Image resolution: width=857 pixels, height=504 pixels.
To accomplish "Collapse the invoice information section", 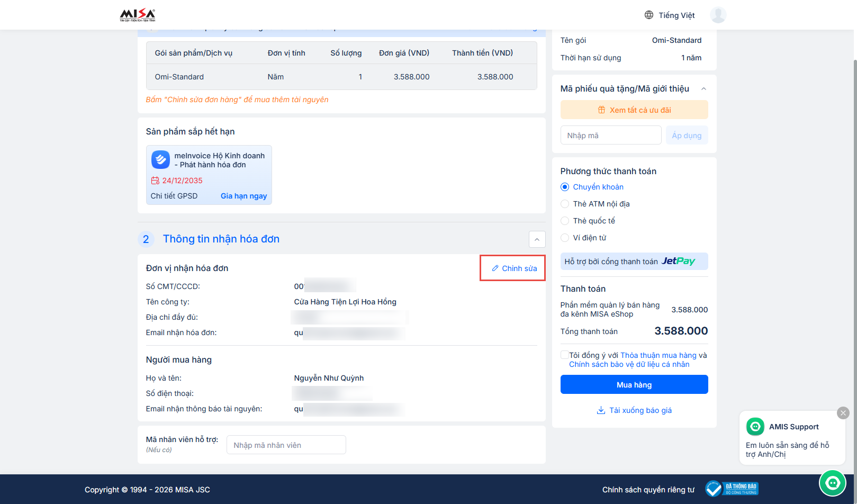I will pyautogui.click(x=537, y=239).
